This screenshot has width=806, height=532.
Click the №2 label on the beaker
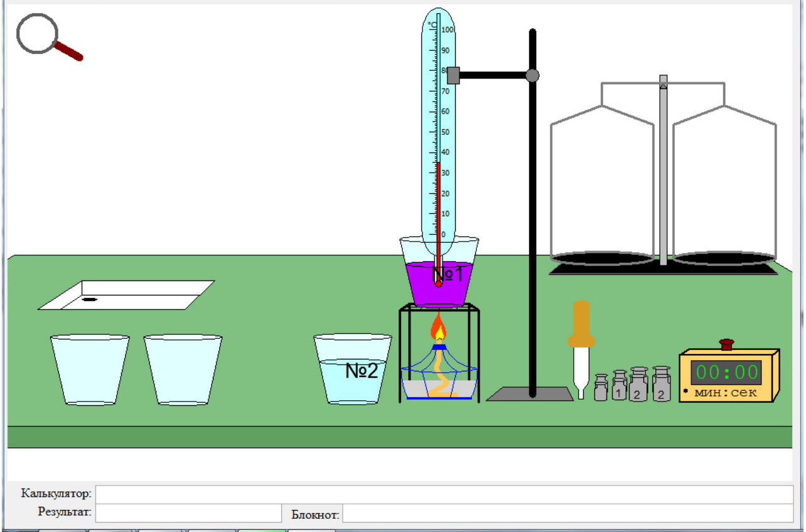362,371
